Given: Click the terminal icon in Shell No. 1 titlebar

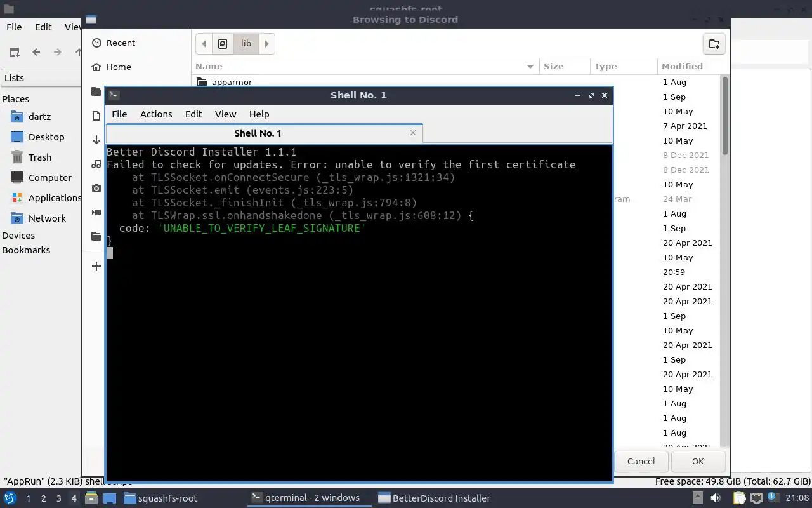Looking at the screenshot, I should point(114,95).
